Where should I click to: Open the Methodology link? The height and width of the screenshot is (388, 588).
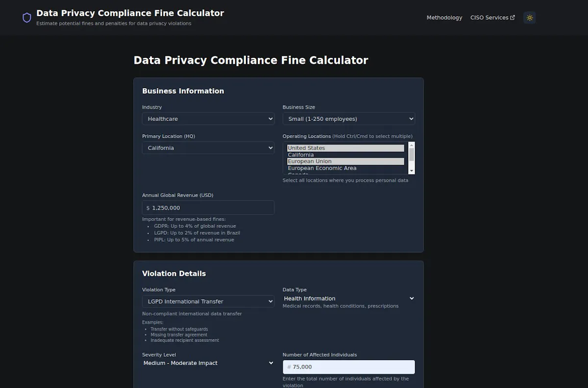[x=444, y=18]
